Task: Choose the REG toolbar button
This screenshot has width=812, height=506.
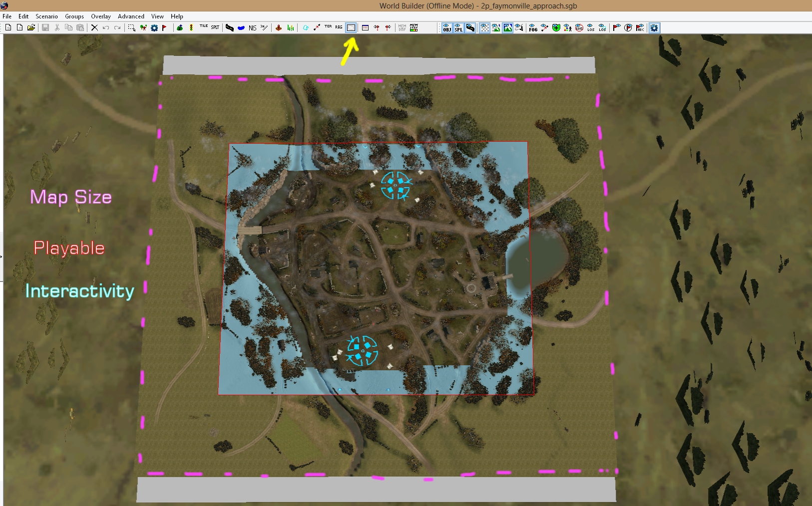Action: pos(339,27)
